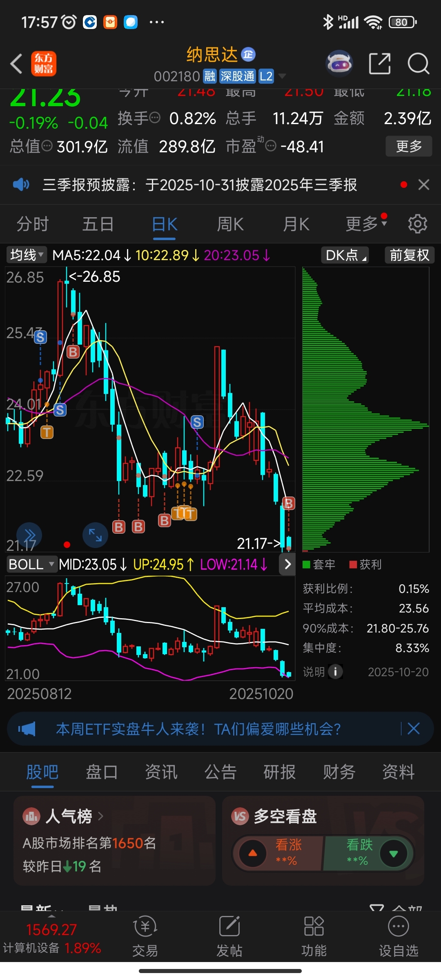Tap the 前复权 adjustment button
This screenshot has height=980, width=441.
[x=409, y=255]
